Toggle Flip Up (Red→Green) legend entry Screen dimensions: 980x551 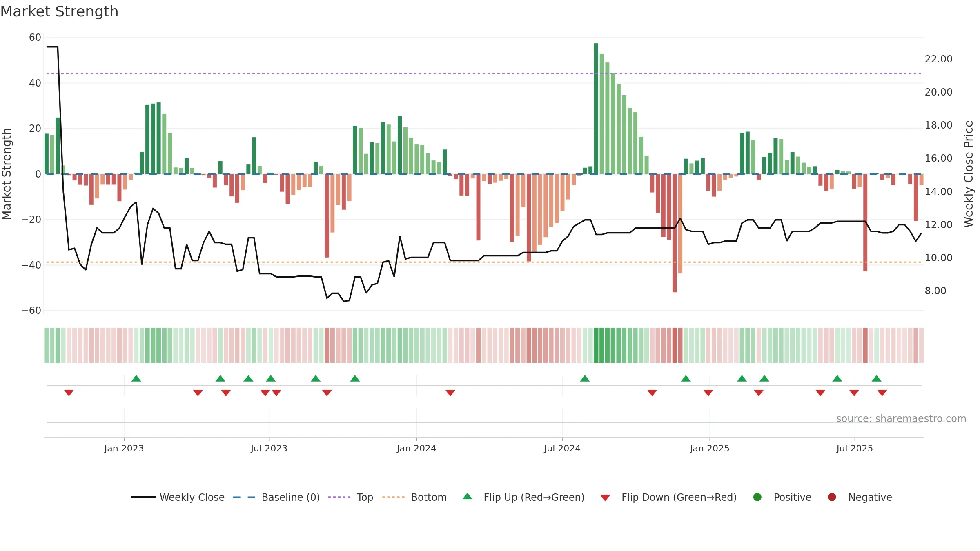click(x=523, y=497)
